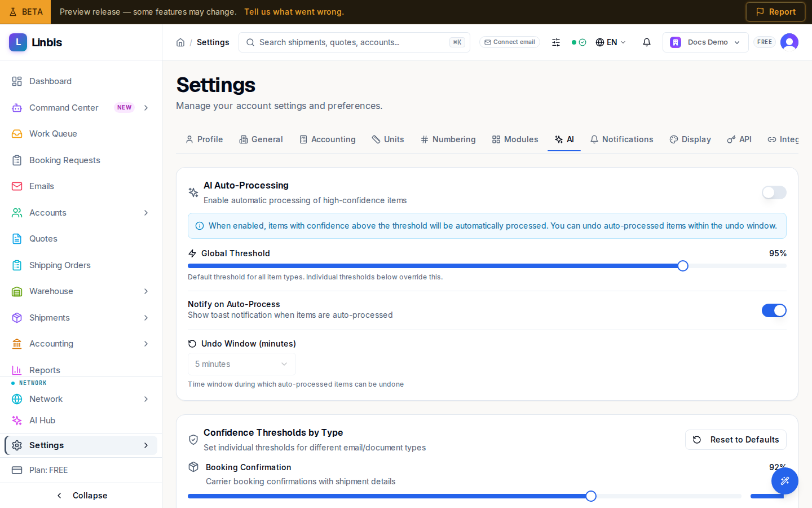Click the Global Threshold slider handle

pos(683,266)
